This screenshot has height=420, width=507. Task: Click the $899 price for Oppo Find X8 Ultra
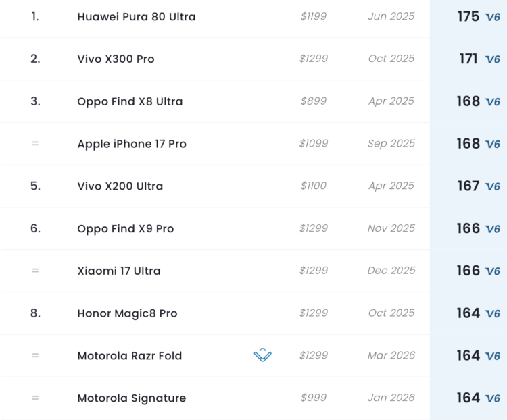(x=313, y=101)
